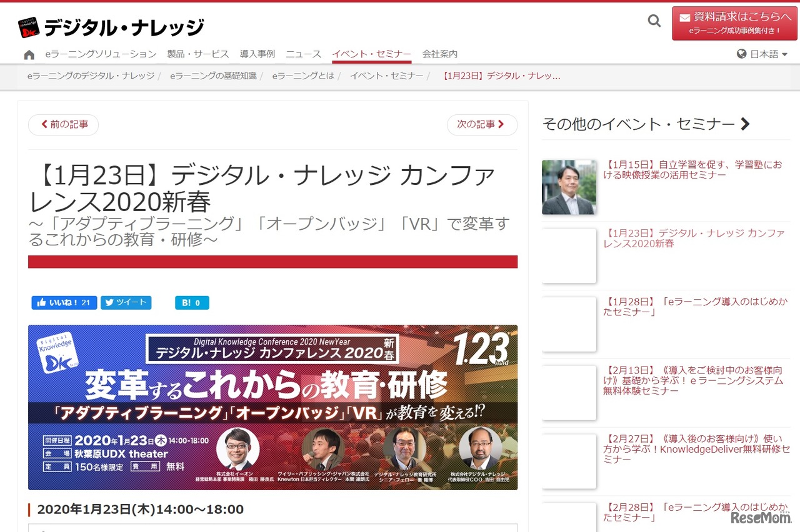The width and height of the screenshot is (800, 532).
Task: Click the red event banner image for the conference
Action: click(x=273, y=407)
